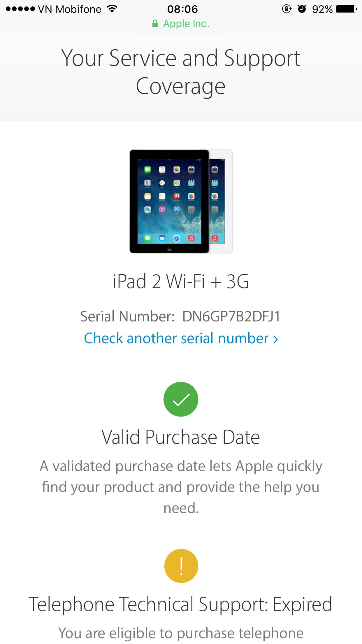Tap the battery indicator icon

(346, 9)
